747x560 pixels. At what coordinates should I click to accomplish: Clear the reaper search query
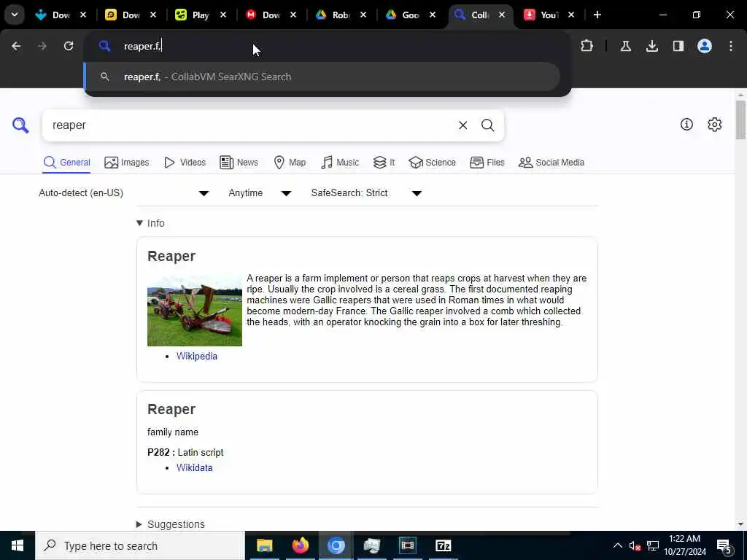(x=462, y=125)
